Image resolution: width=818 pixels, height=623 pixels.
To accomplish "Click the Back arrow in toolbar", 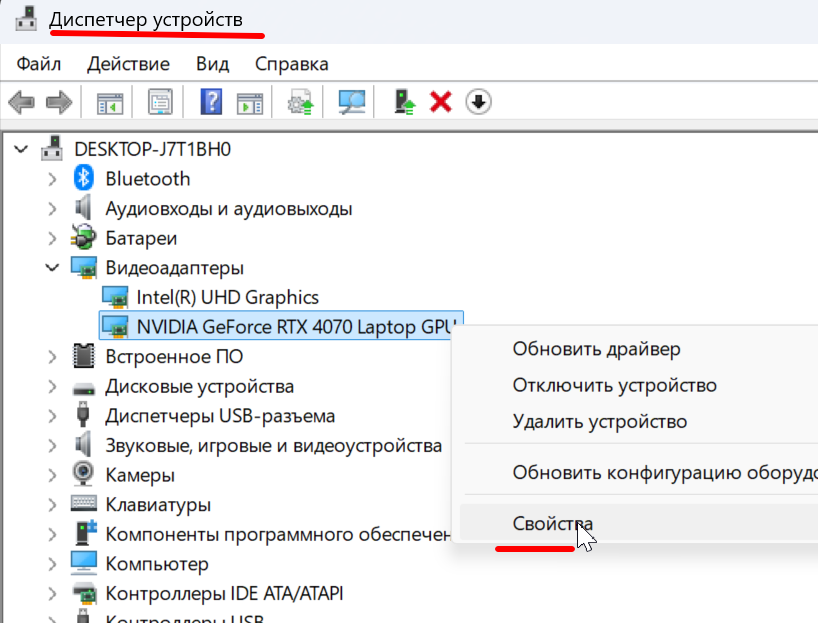I will (22, 102).
